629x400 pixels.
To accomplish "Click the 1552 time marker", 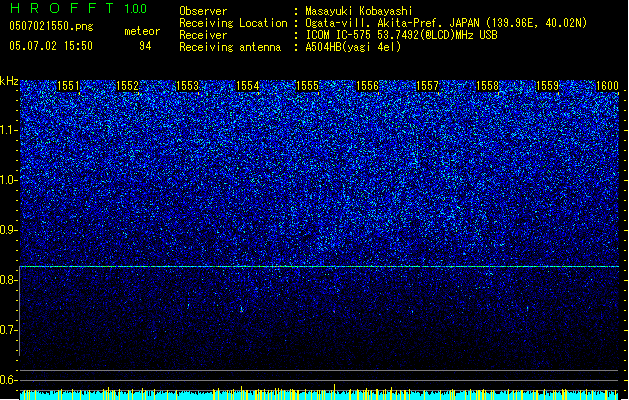I will (128, 86).
